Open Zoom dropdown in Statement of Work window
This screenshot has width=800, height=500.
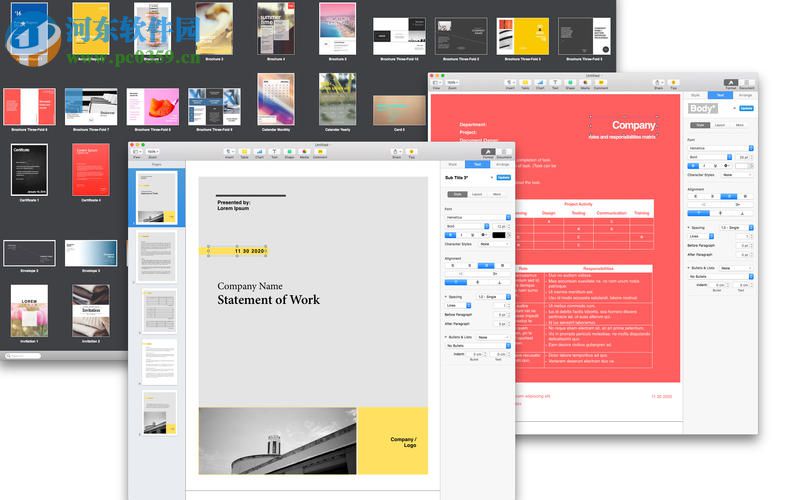(x=153, y=152)
